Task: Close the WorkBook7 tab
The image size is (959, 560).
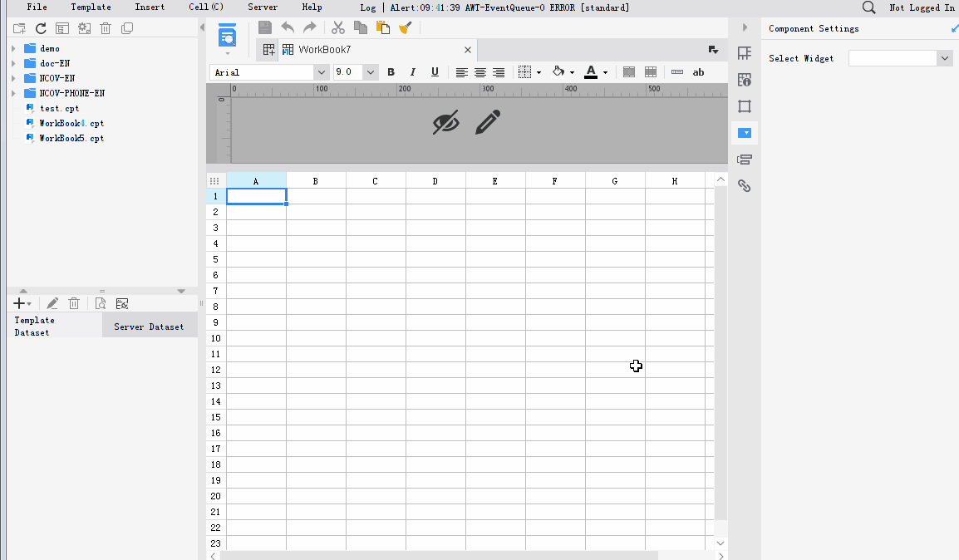Action: (468, 50)
